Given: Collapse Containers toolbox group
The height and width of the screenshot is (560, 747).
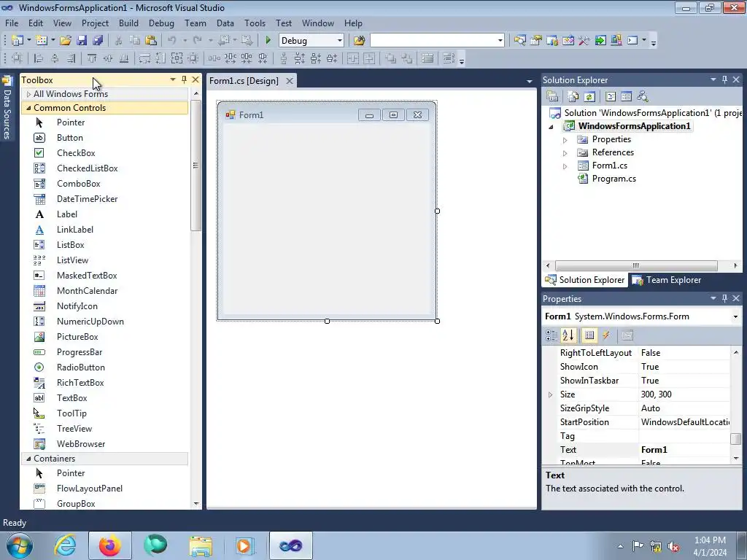Looking at the screenshot, I should pyautogui.click(x=28, y=459).
